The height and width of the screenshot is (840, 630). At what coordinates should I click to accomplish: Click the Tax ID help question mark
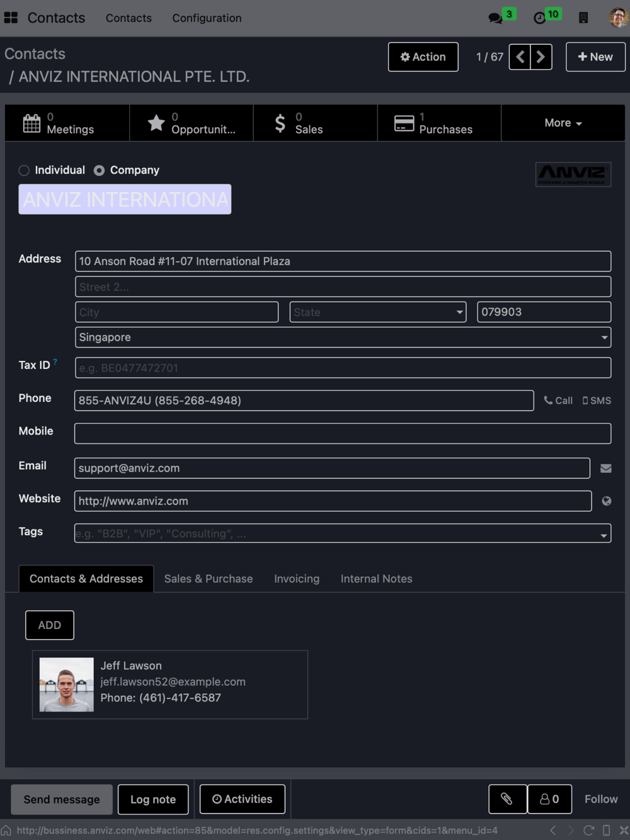(x=55, y=361)
